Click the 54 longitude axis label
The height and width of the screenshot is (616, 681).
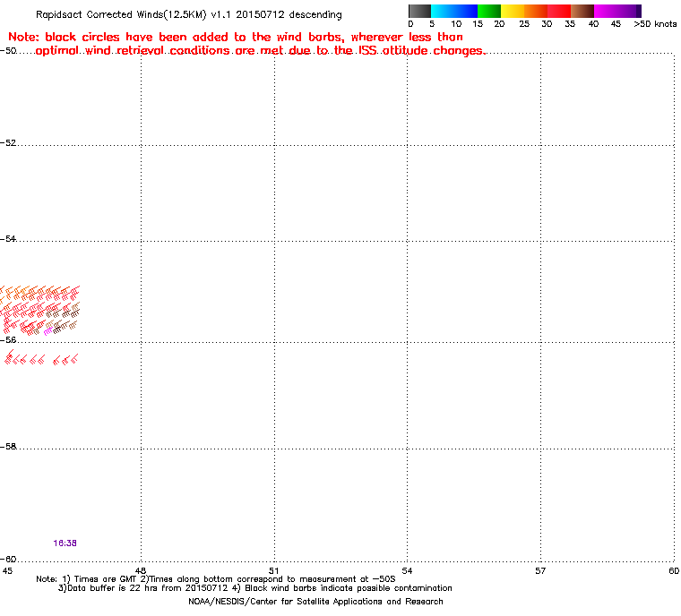point(407,571)
